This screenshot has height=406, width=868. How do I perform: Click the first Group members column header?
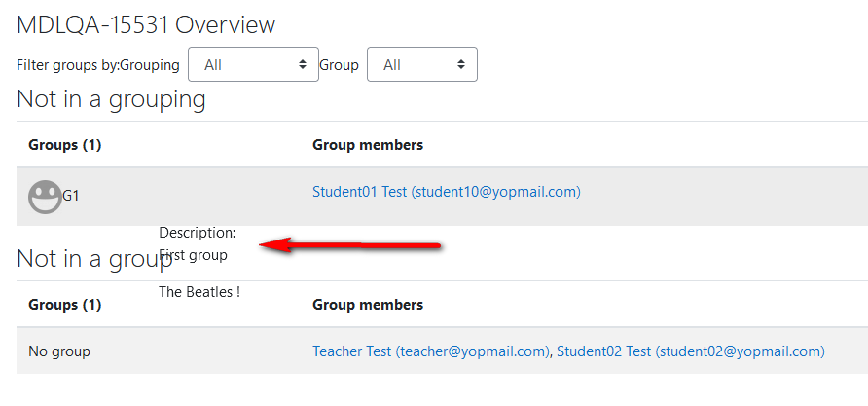[368, 145]
